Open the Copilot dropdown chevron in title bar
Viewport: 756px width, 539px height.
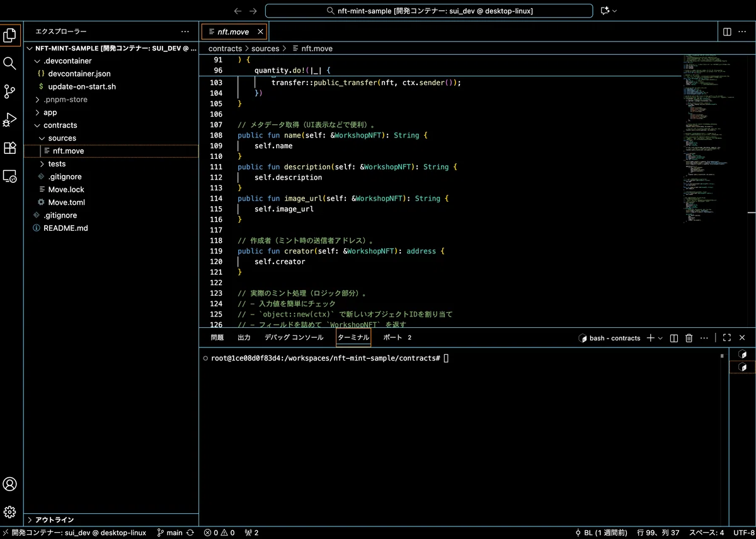[614, 11]
